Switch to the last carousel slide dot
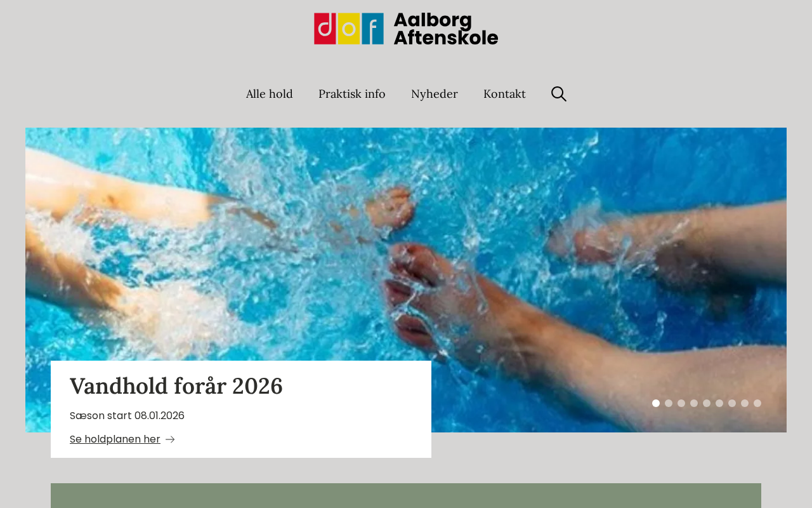The width and height of the screenshot is (812, 508). [x=757, y=403]
